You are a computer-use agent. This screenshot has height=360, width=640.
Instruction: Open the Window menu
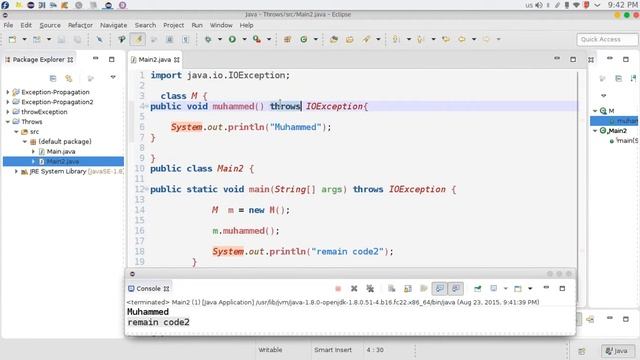pos(221,25)
